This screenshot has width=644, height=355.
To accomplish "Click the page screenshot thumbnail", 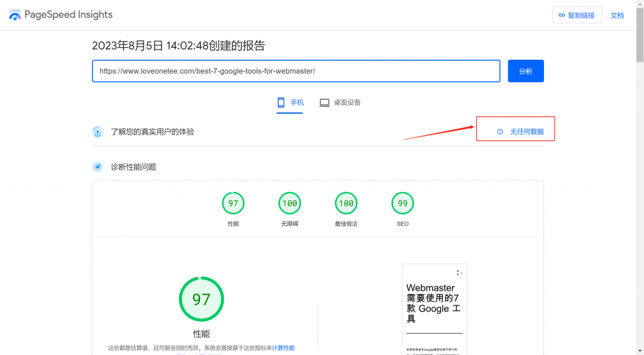I will pyautogui.click(x=435, y=309).
